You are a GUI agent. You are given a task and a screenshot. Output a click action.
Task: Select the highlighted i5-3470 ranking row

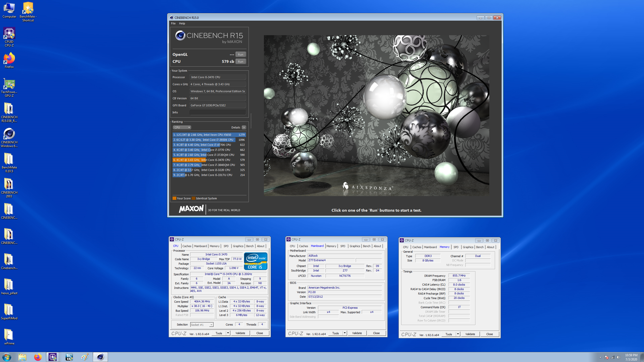(x=209, y=160)
